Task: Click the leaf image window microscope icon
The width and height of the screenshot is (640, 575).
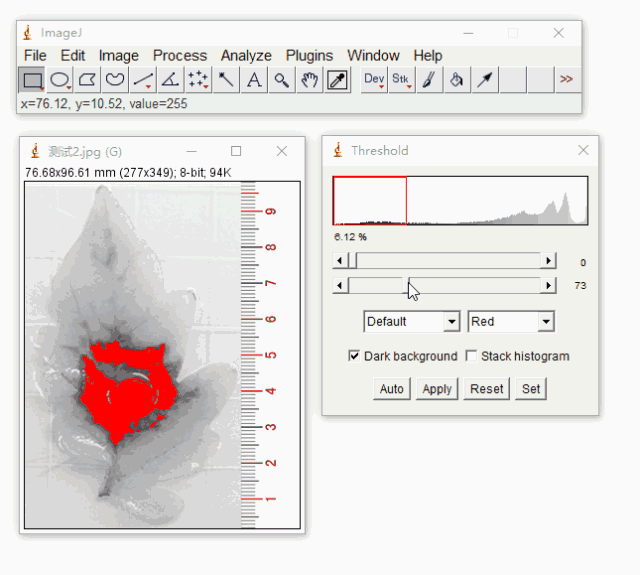Action: tap(36, 151)
